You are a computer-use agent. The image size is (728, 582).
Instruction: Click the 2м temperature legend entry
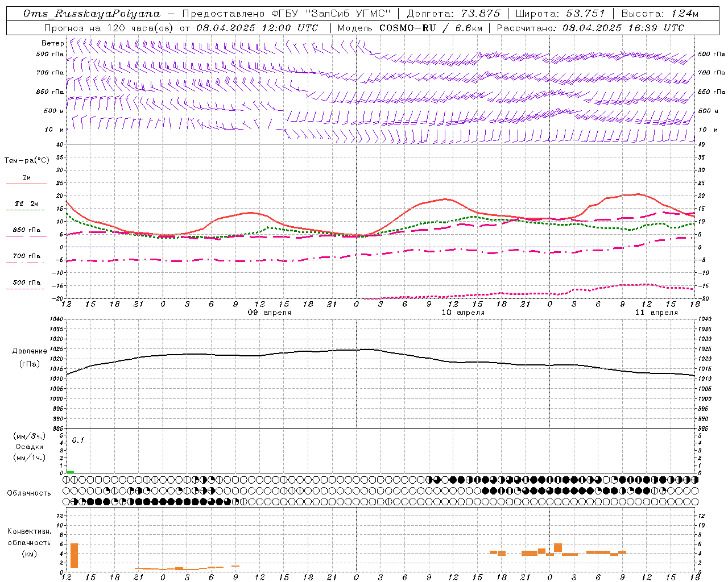pos(27,177)
